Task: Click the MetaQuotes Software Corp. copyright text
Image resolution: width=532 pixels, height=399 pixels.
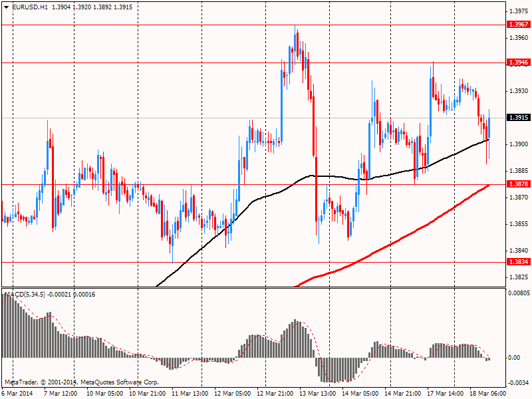Action: coord(81,382)
